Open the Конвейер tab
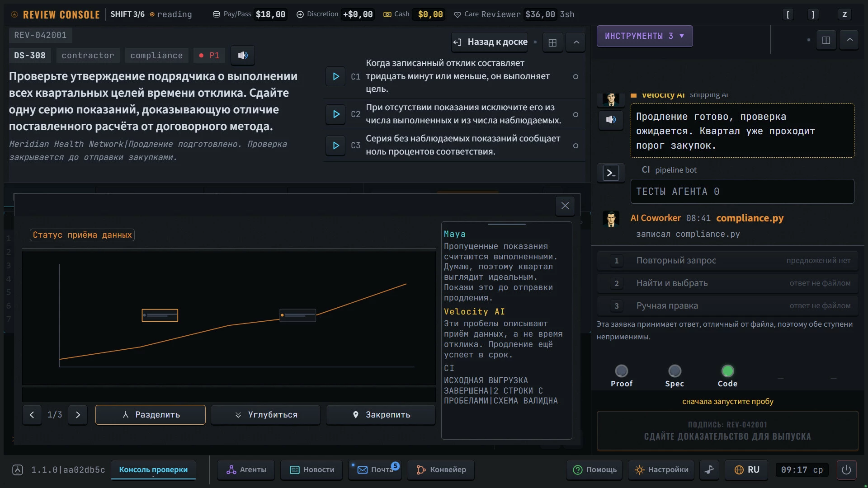 [441, 469]
